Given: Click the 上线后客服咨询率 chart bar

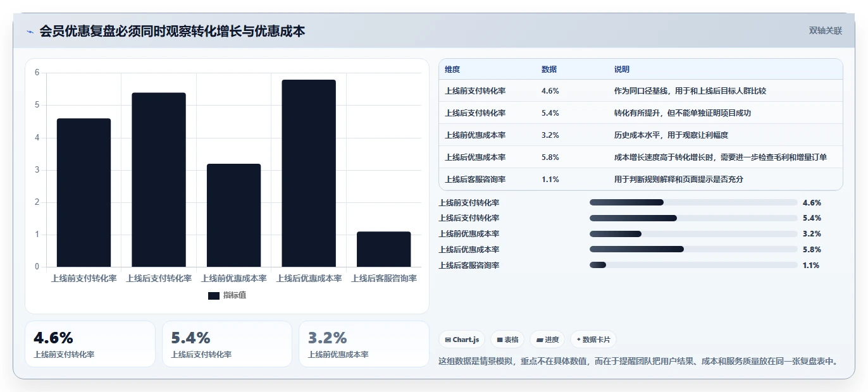Looking at the screenshot, I should [x=383, y=249].
